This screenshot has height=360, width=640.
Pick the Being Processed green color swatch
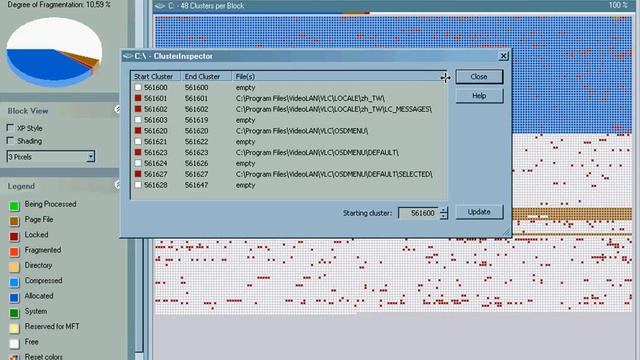14,206
